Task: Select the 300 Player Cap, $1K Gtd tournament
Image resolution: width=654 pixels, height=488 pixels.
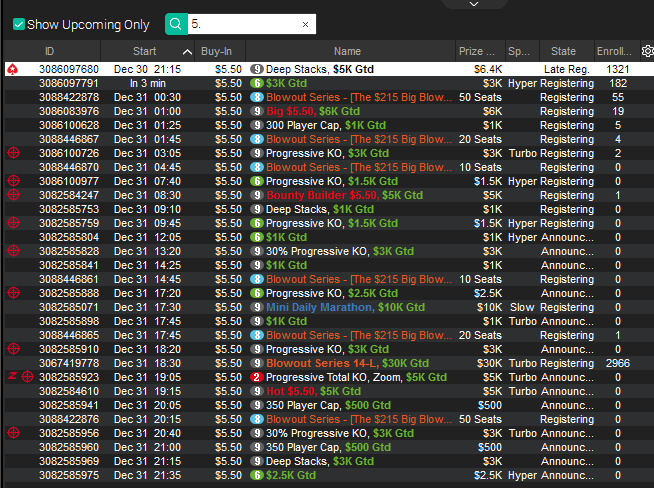Action: [x=326, y=125]
